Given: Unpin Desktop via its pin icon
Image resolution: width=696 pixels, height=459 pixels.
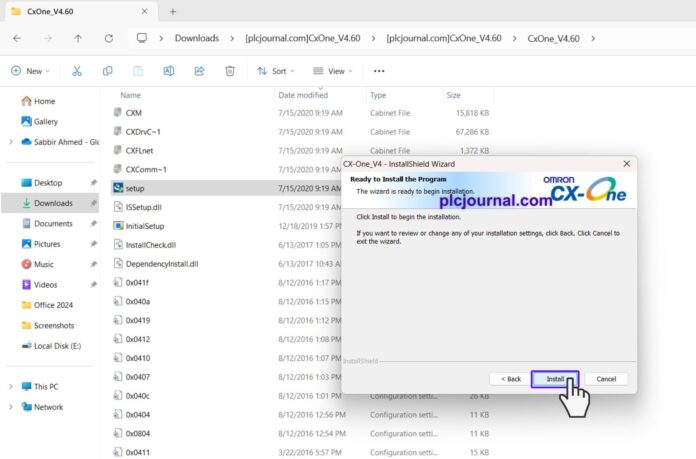Looking at the screenshot, I should click(x=93, y=183).
